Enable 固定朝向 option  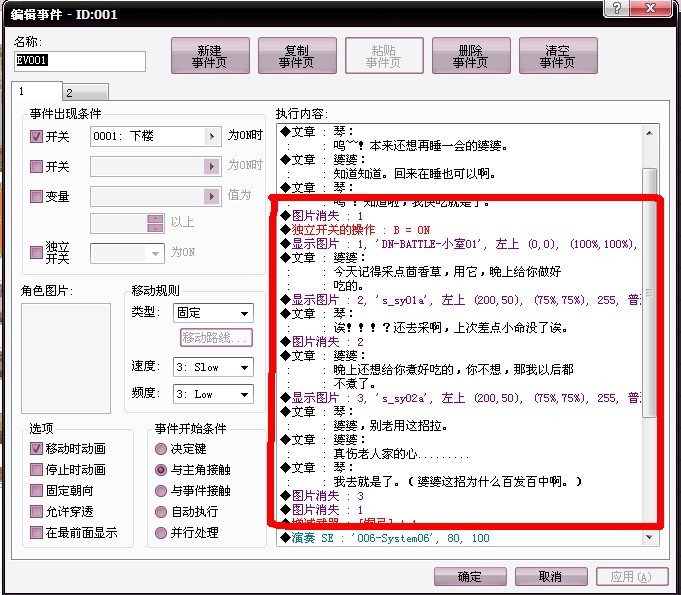point(36,491)
